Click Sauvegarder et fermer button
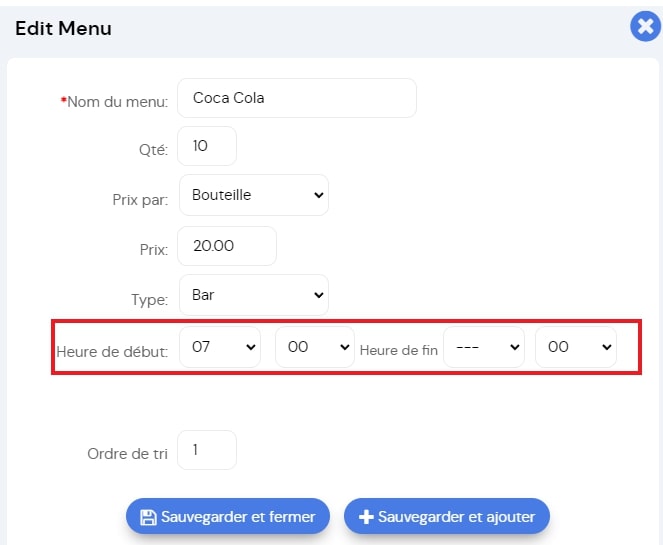 tap(227, 516)
